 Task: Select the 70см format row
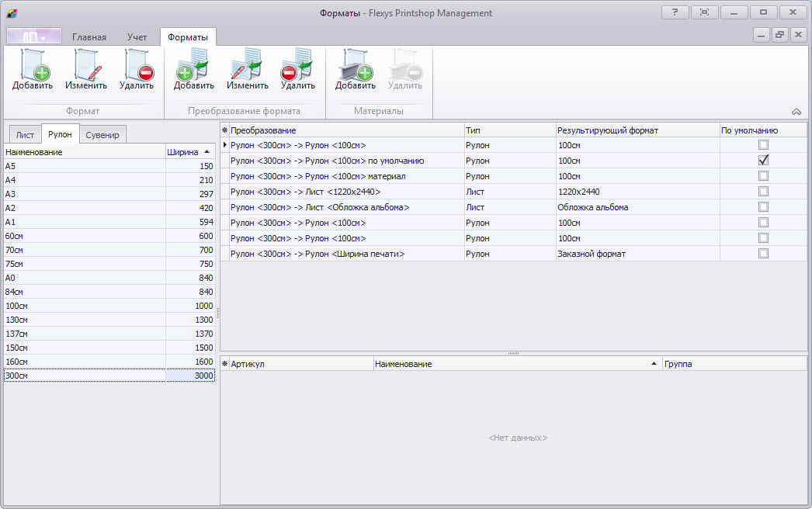click(109, 250)
